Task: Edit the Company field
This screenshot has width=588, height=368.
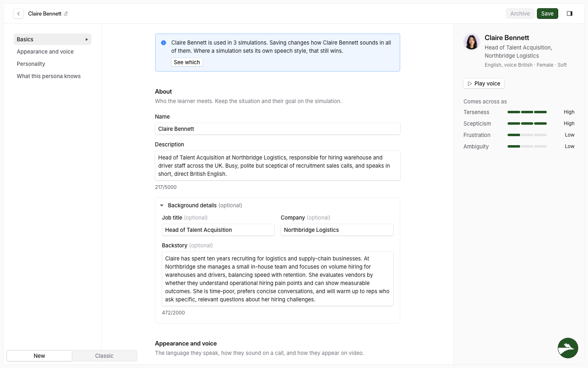Action: pos(337,230)
